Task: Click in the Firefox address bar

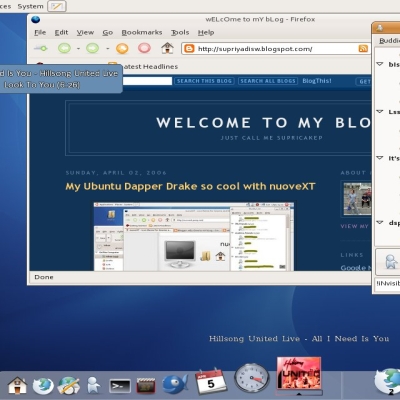Action: pyautogui.click(x=277, y=49)
